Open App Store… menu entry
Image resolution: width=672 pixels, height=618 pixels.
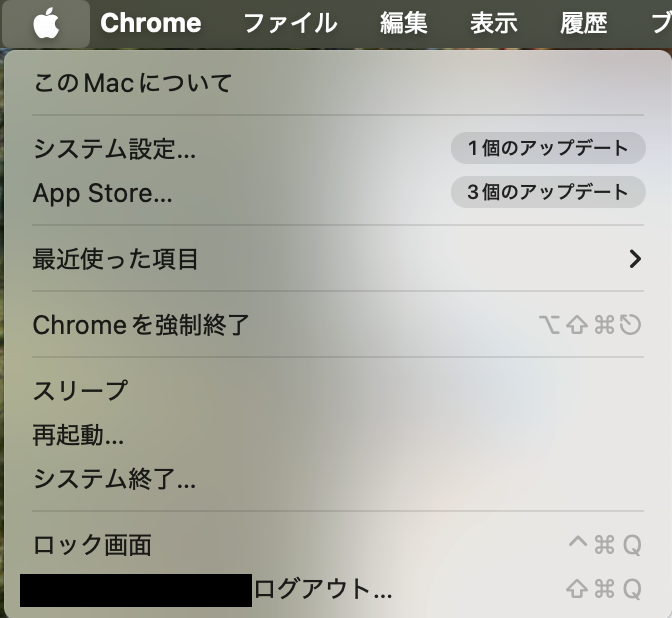click(x=338, y=192)
